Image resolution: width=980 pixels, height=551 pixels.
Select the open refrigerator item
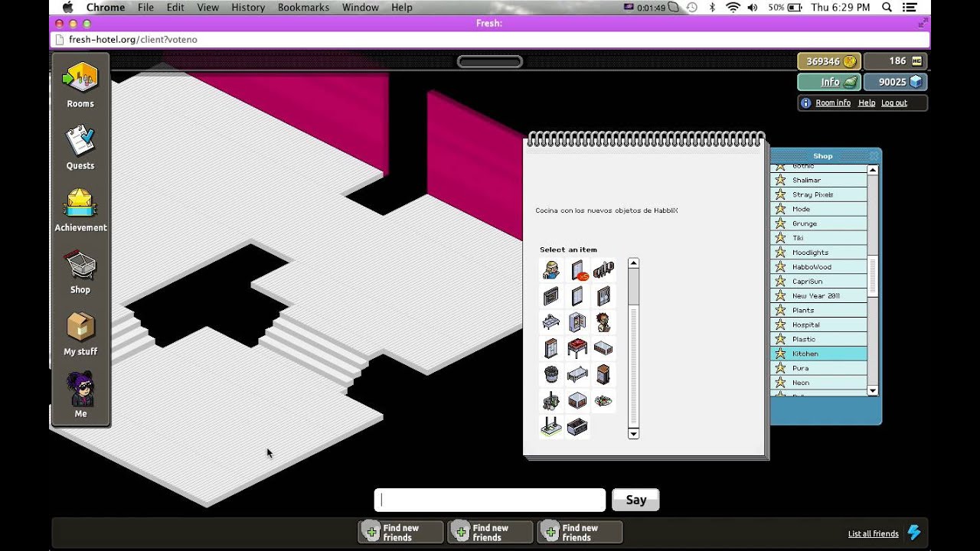coord(577,322)
